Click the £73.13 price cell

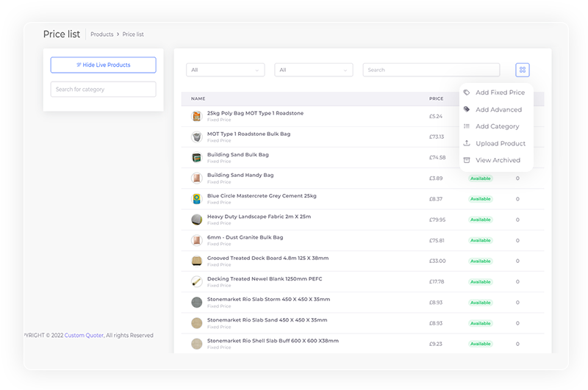coord(437,137)
